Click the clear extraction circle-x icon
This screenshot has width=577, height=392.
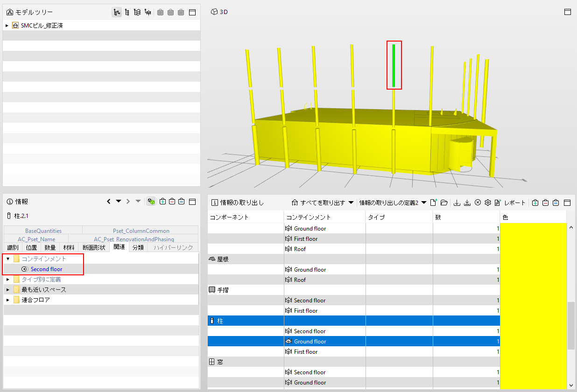478,203
